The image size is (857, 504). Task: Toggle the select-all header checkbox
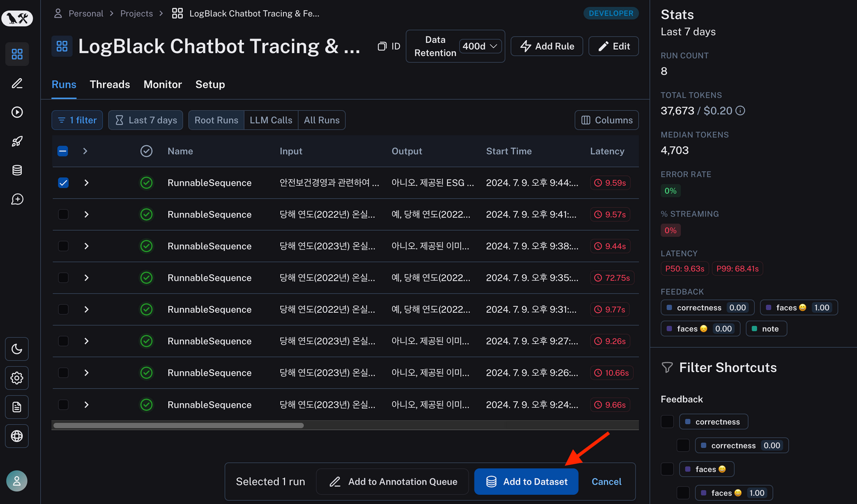point(63,151)
